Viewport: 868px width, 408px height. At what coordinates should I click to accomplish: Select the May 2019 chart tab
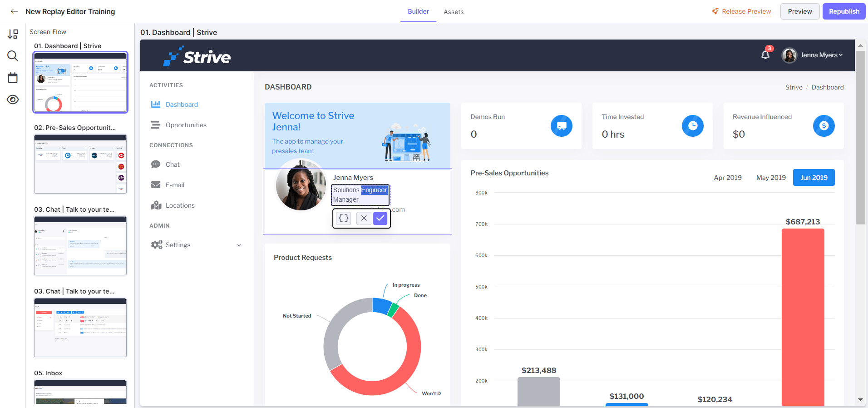[x=771, y=178]
